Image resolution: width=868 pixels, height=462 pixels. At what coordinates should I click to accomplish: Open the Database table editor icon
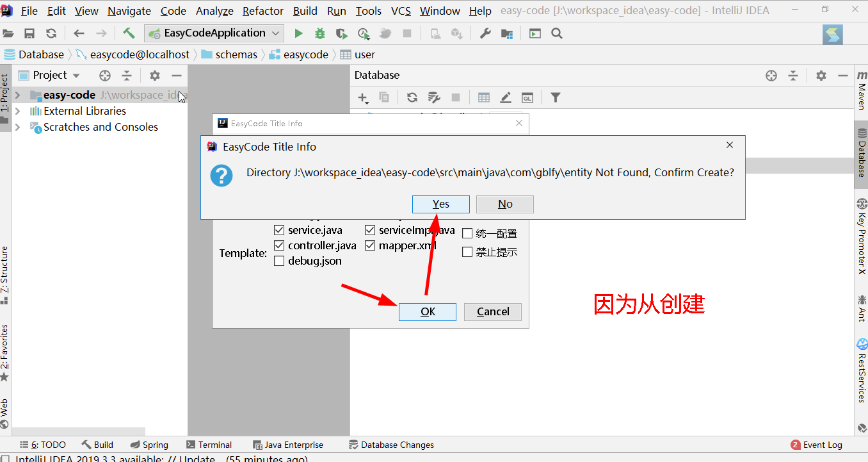(x=484, y=97)
